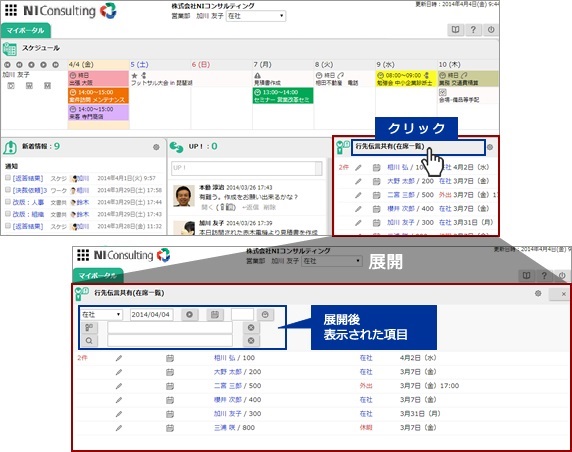Tick the [決裁依頼] notification checkbox
572x452 pixels.
tap(8, 190)
